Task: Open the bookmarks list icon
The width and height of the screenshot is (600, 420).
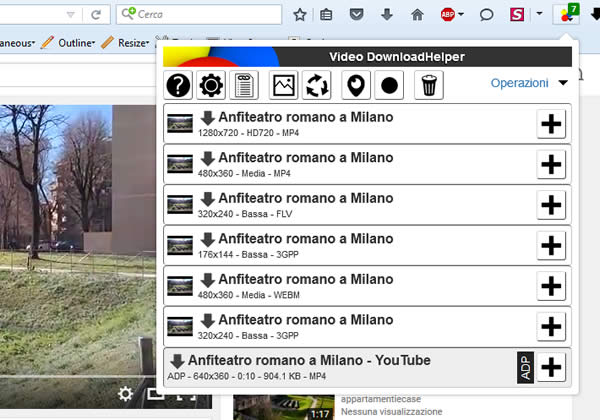Action: coord(326,15)
